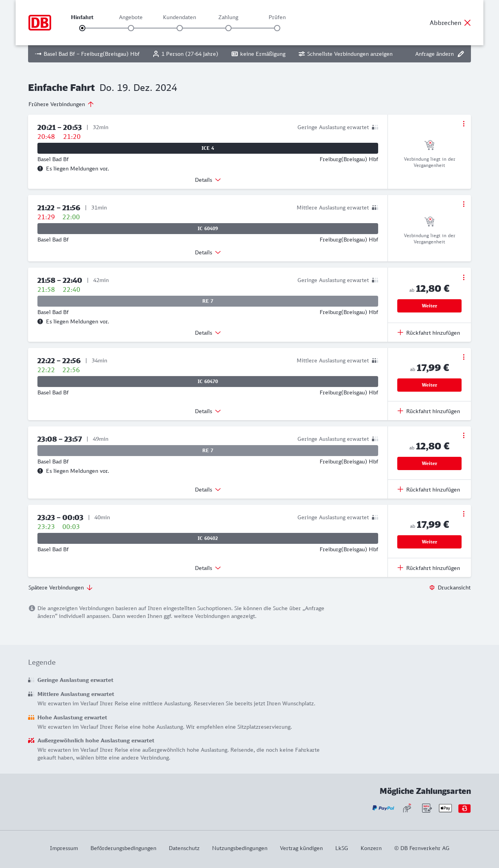
Task: Expand Details for the 20:21 ICE 4 connection
Action: [207, 180]
